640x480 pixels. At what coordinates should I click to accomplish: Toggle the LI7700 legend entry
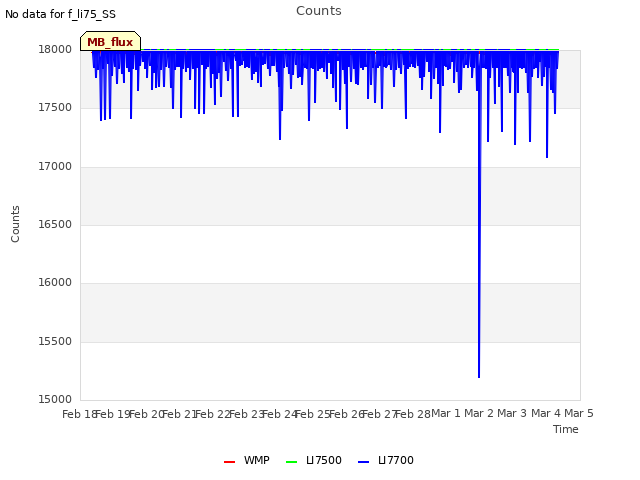385,460
